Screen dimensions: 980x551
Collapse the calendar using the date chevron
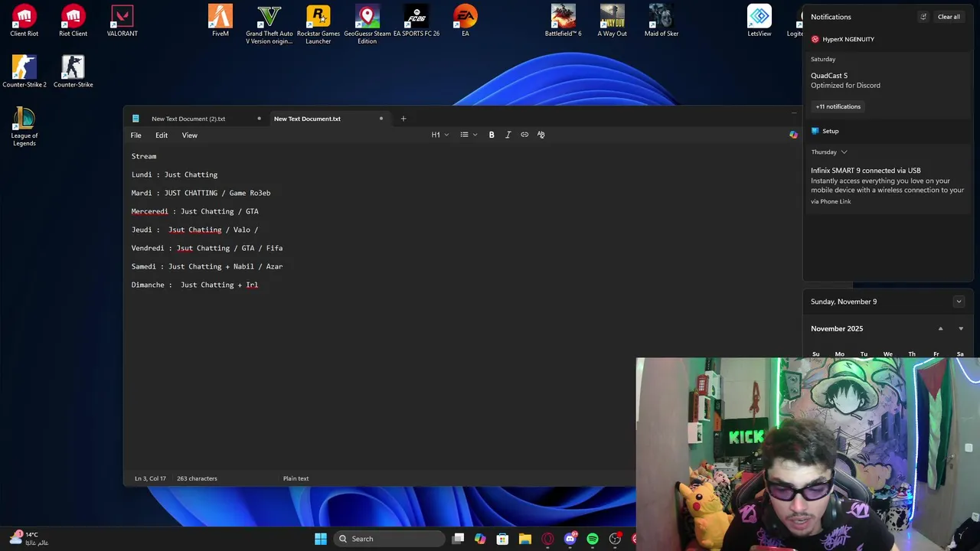click(x=959, y=302)
